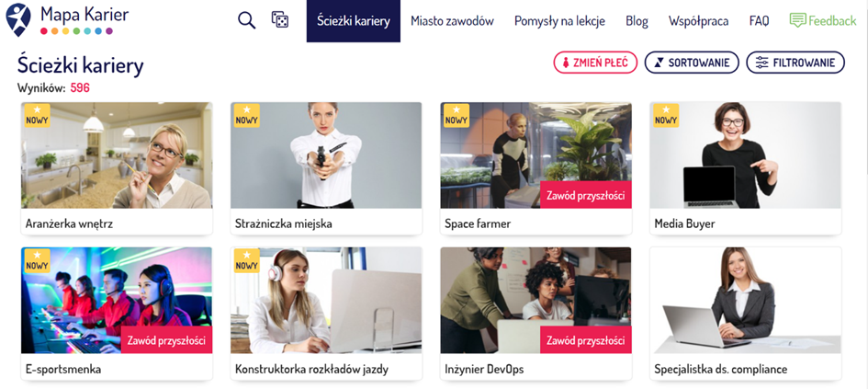Open Strażniczka miejska career card
The width and height of the screenshot is (868, 389).
(x=326, y=168)
